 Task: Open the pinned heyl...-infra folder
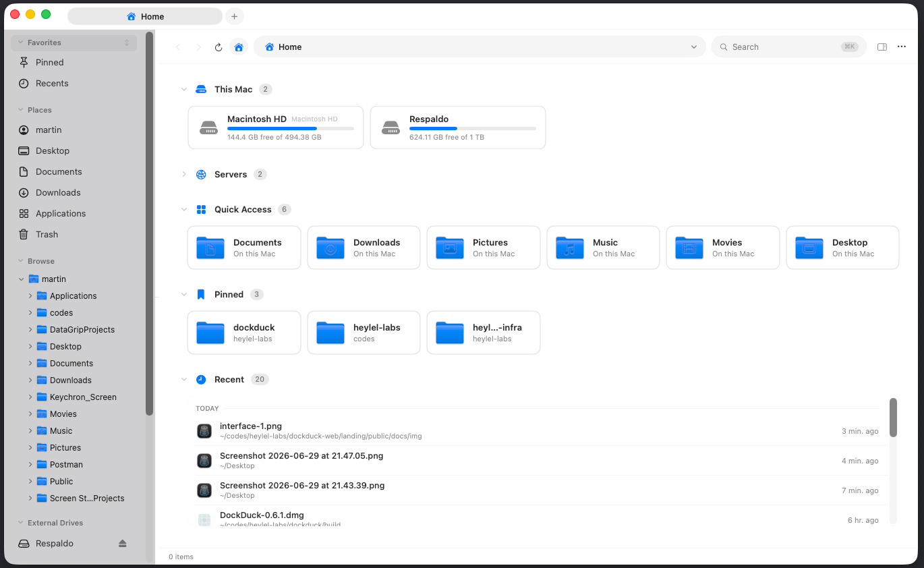pyautogui.click(x=484, y=333)
